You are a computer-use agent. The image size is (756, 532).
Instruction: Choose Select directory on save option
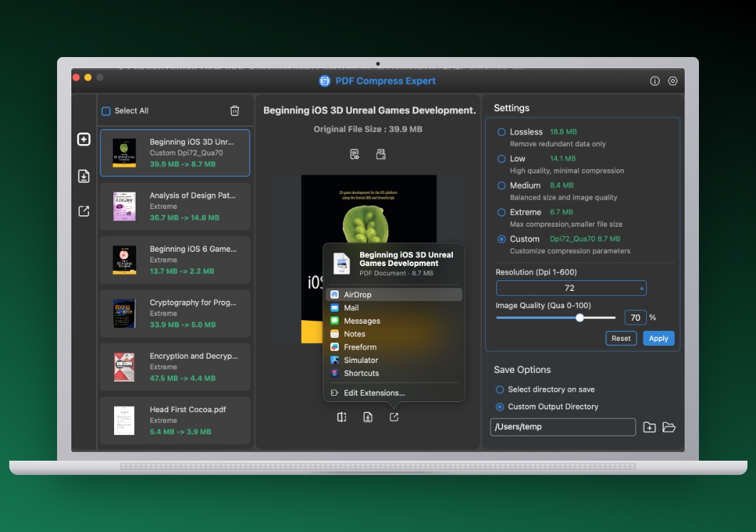(499, 389)
